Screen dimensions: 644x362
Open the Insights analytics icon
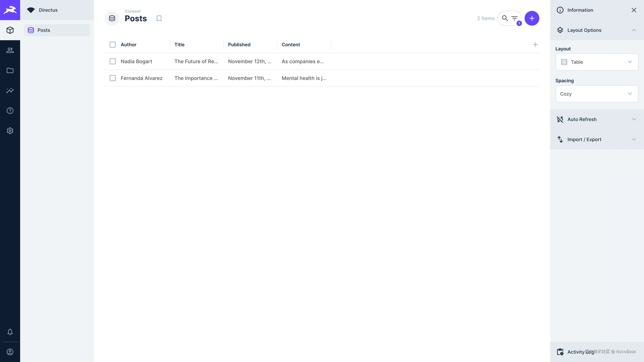(10, 90)
